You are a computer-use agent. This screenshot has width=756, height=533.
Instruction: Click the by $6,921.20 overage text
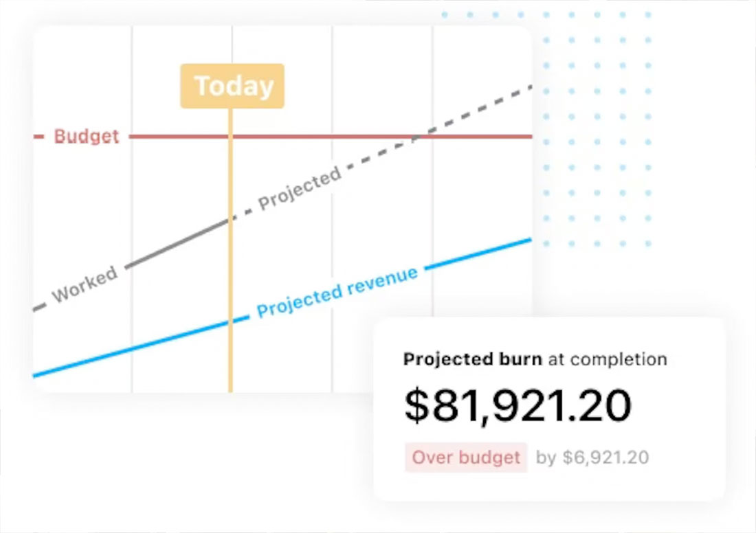pyautogui.click(x=592, y=457)
